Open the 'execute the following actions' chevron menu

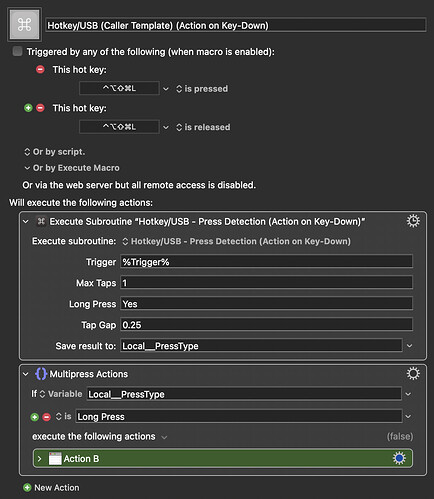(x=164, y=437)
